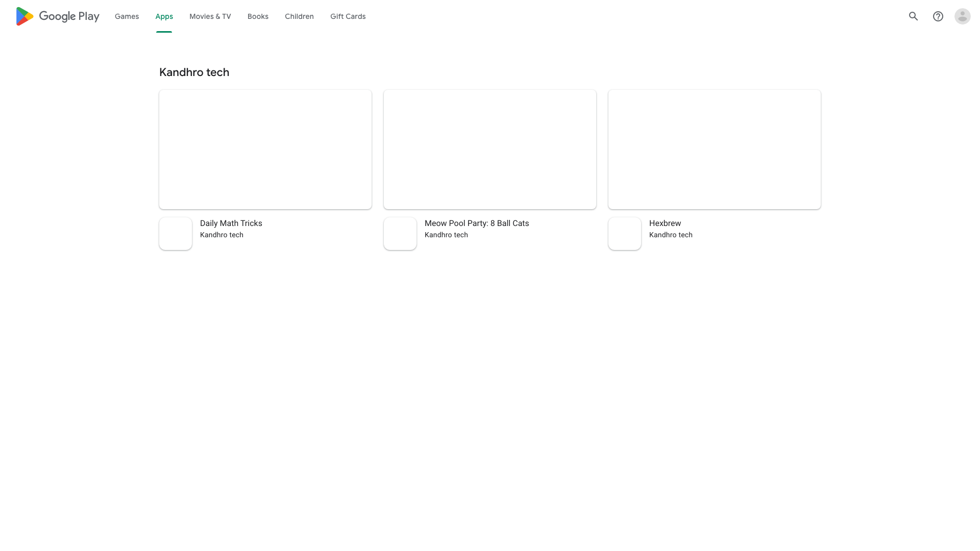The height and width of the screenshot is (551, 980).
Task: Go to the Movies & TV tab
Action: pos(210,16)
